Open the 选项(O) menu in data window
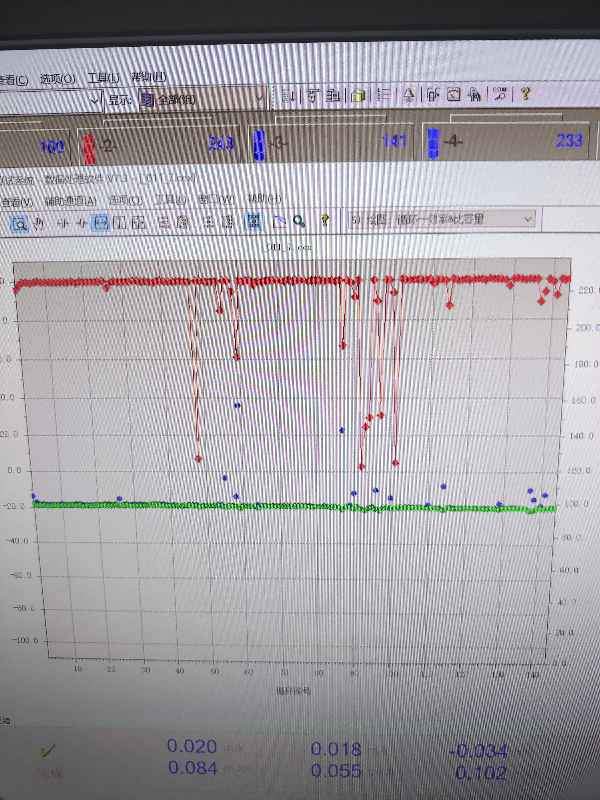The width and height of the screenshot is (600, 800). [x=126, y=201]
